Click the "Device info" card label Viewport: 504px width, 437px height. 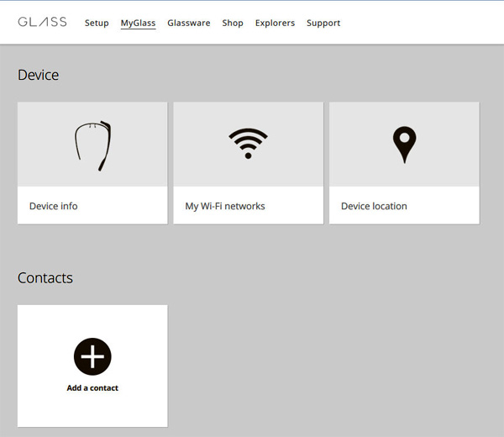coord(54,206)
